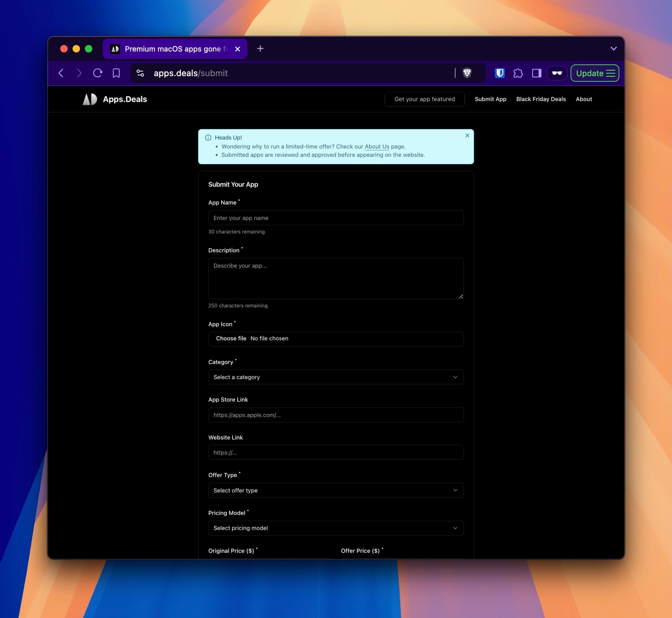Click the site settings icon in the address bar
This screenshot has height=618, width=672.
coord(140,73)
